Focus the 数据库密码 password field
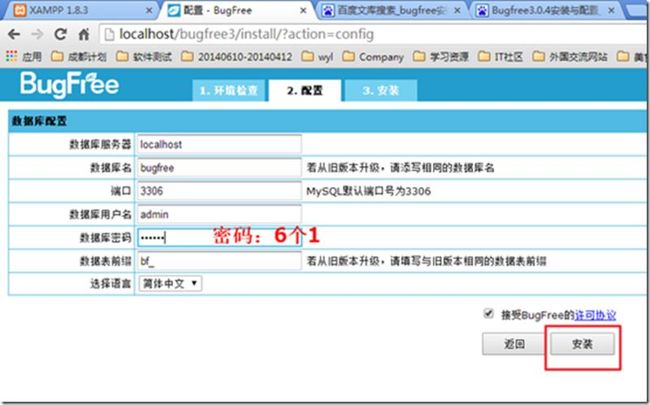This screenshot has height=405, width=650. (219, 238)
